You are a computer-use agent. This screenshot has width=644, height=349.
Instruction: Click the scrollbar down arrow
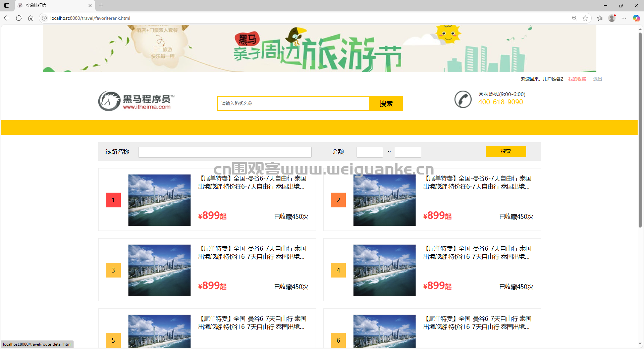pos(640,344)
